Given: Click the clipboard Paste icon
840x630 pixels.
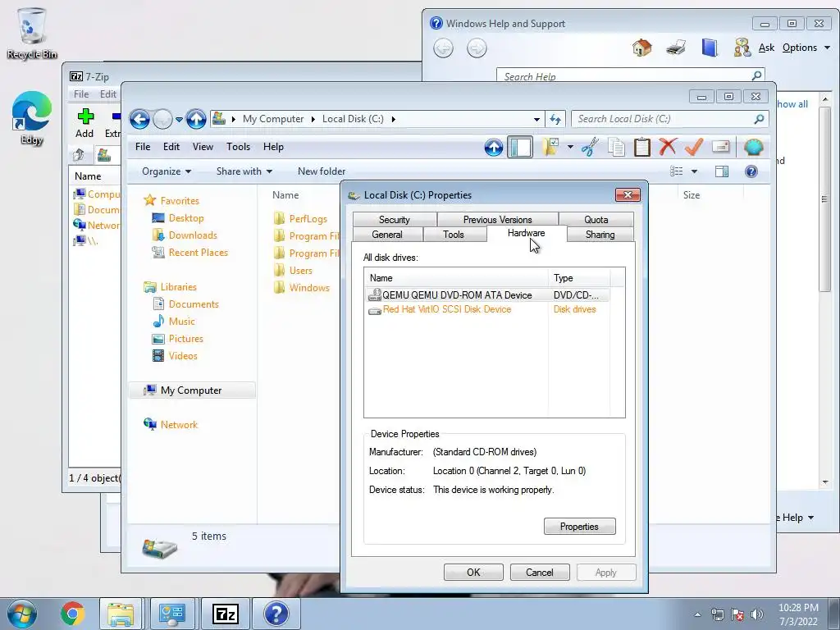Looking at the screenshot, I should click(x=641, y=147).
